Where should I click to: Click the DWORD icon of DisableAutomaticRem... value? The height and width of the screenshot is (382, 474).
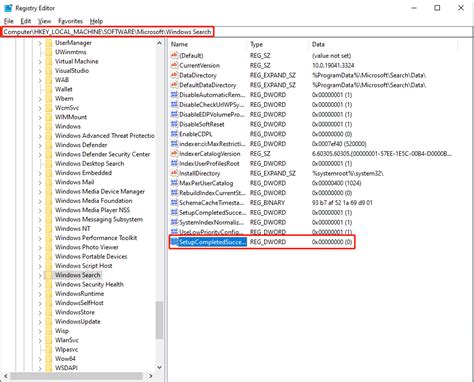pyautogui.click(x=174, y=95)
